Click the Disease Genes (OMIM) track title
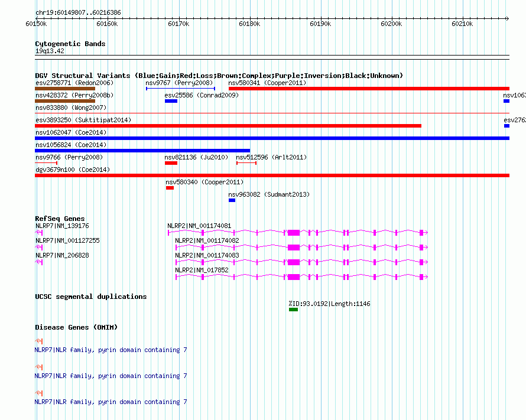Image resolution: width=526 pixels, height=420 pixels. click(x=76, y=327)
